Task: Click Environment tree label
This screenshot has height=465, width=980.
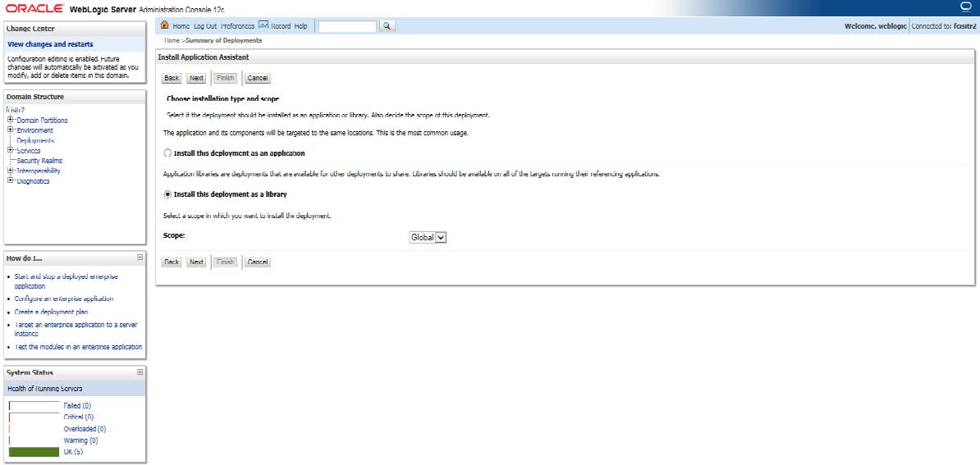Action: point(35,130)
